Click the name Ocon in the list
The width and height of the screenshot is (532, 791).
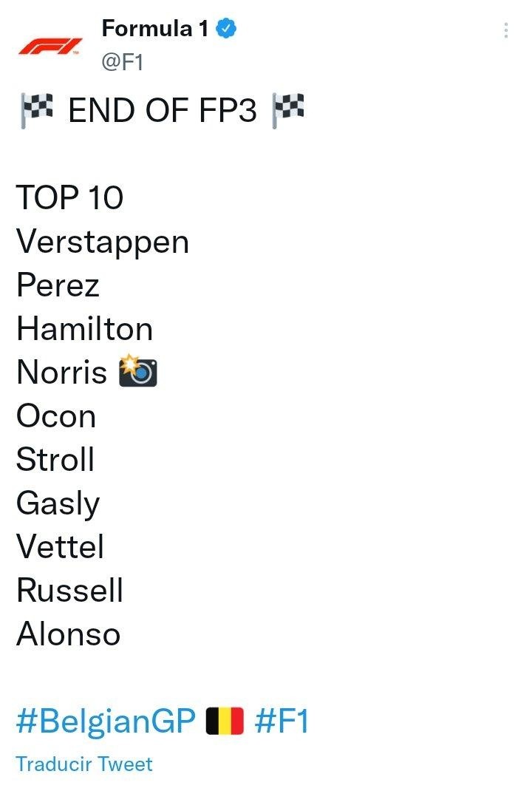[x=56, y=416]
